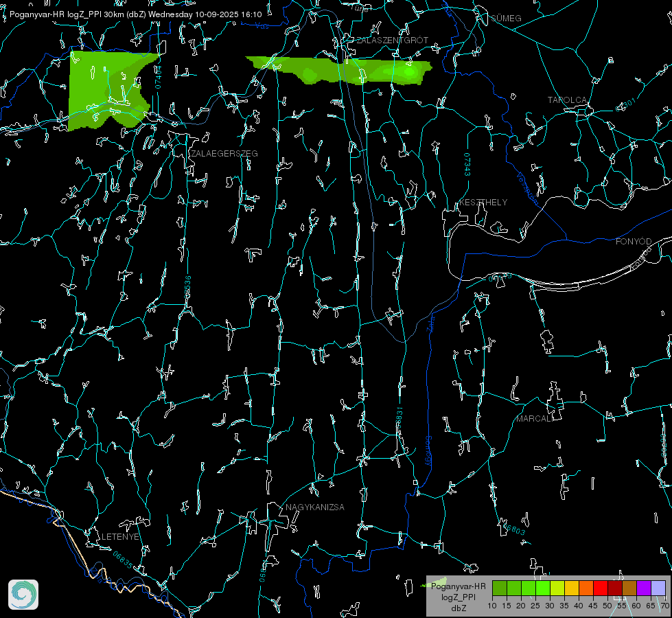Click the NAGYKANIZSA city label
The image size is (672, 618).
click(x=315, y=507)
